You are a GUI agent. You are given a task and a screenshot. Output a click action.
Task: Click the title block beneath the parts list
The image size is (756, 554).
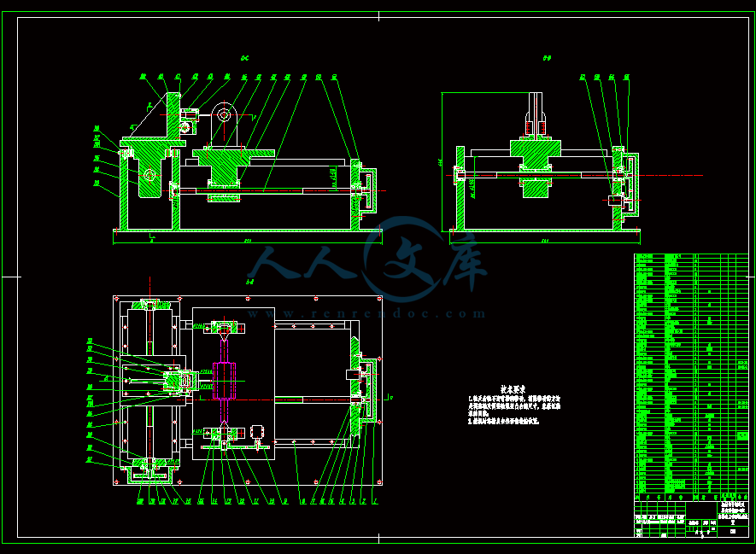tap(691, 519)
